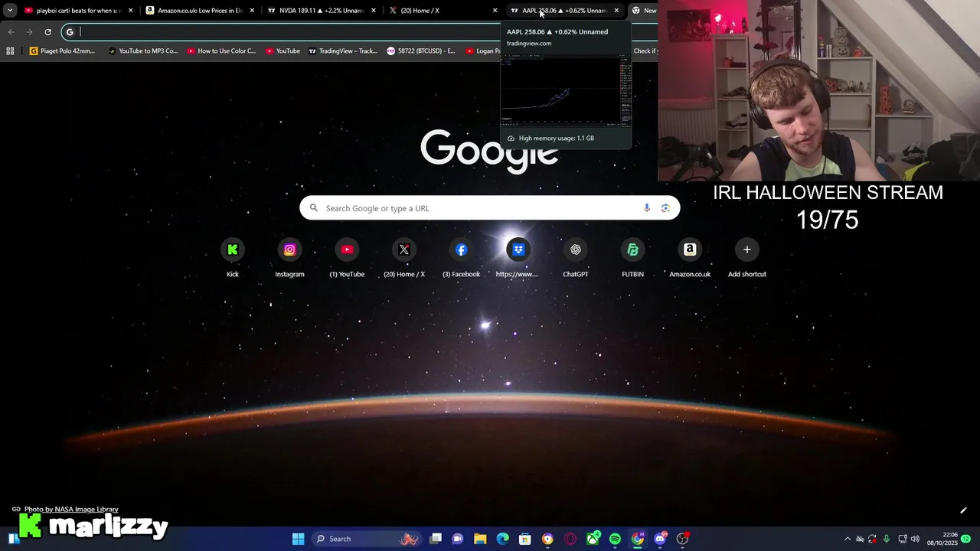Open the Xbox app from the taskbar

(593, 539)
